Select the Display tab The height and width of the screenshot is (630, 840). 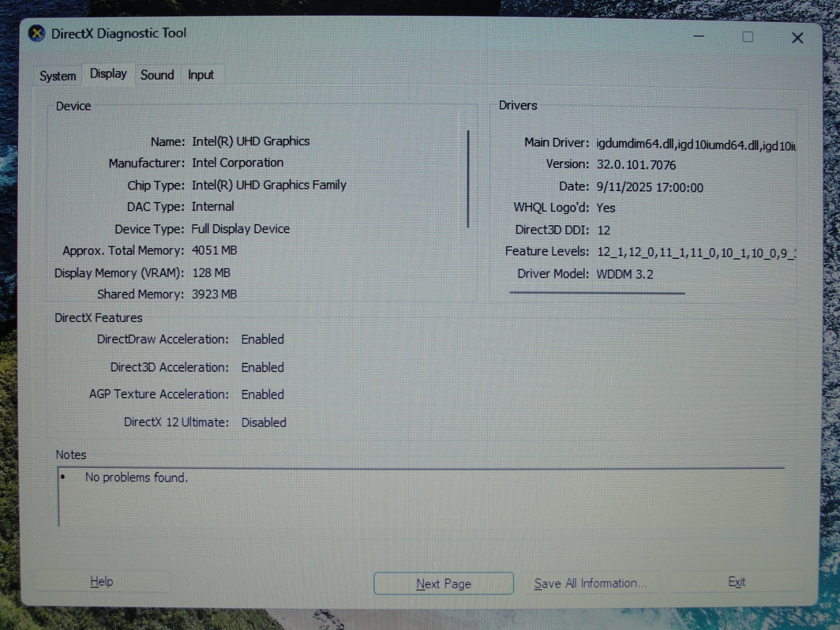point(108,73)
